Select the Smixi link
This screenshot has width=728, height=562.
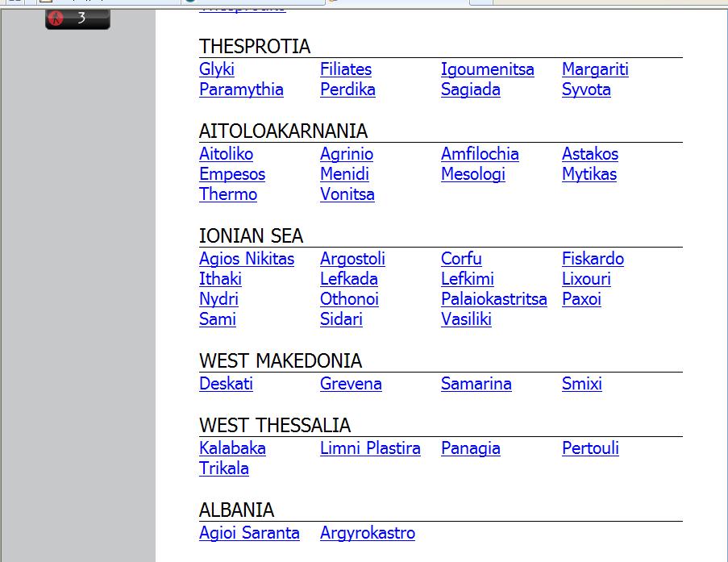581,384
